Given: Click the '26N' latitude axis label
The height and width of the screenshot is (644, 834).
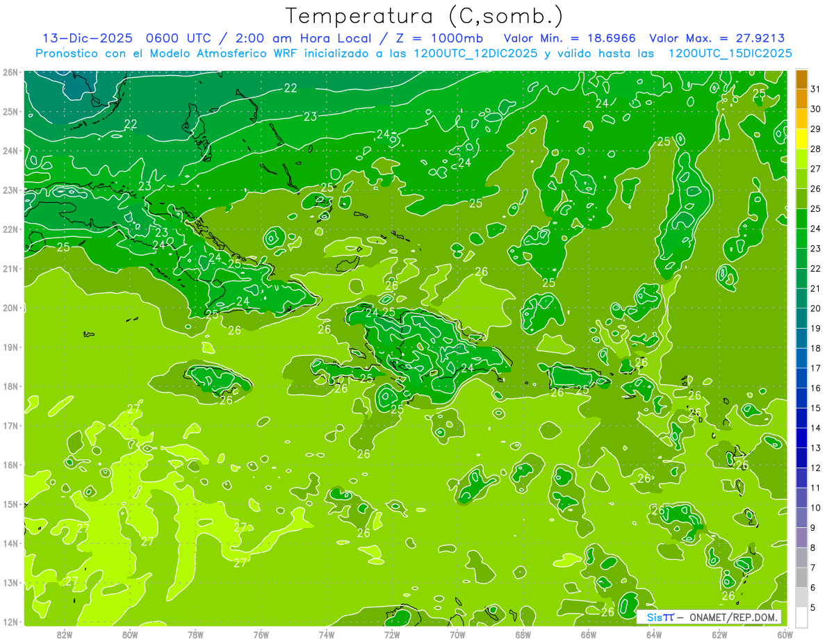Looking at the screenshot, I should pos(10,72).
